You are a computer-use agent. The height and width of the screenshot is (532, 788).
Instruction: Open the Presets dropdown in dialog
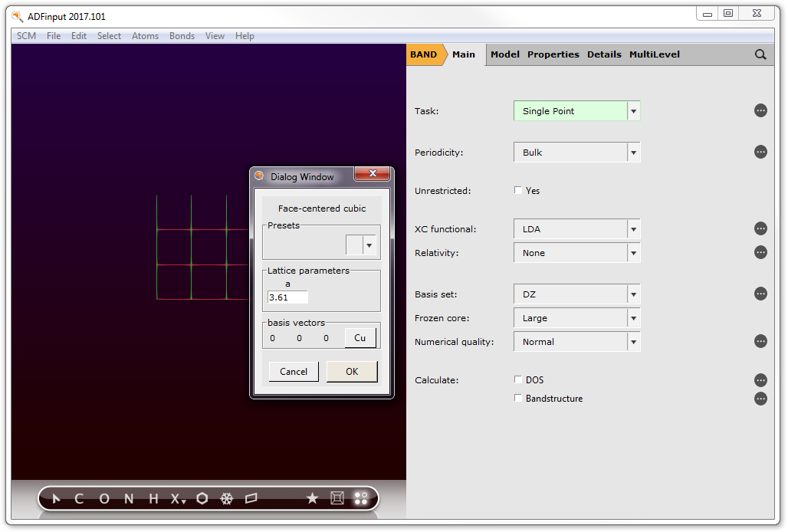coord(369,245)
